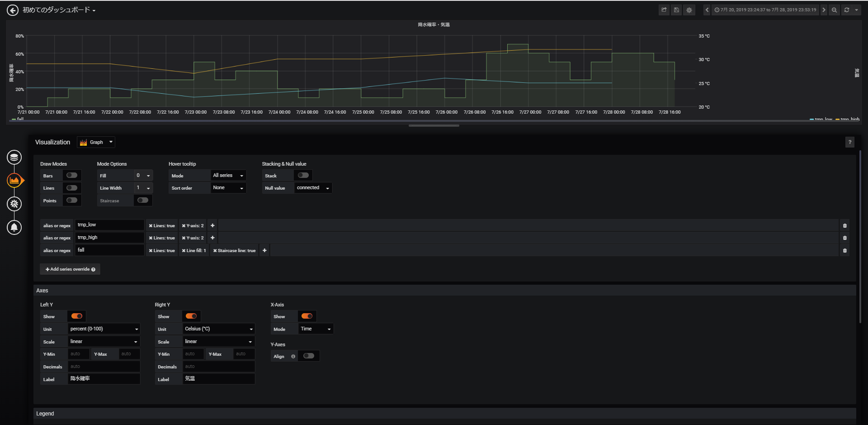Click the save dashboard icon
The height and width of the screenshot is (425, 868).
(x=676, y=10)
